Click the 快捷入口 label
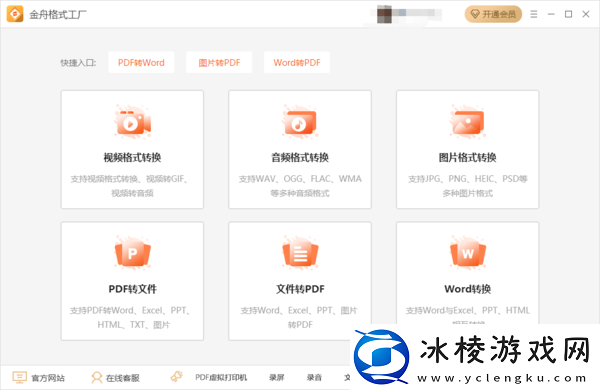 78,63
